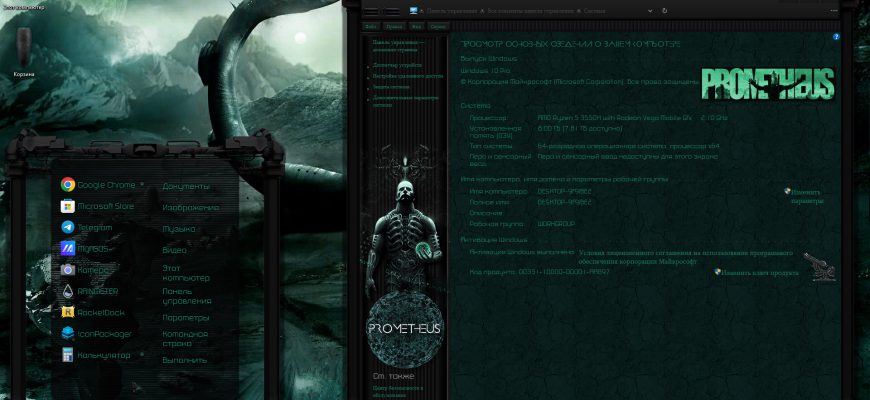Expand Google Chrome jump list arrow
Screen dimensions: 870x400
pos(143,184)
